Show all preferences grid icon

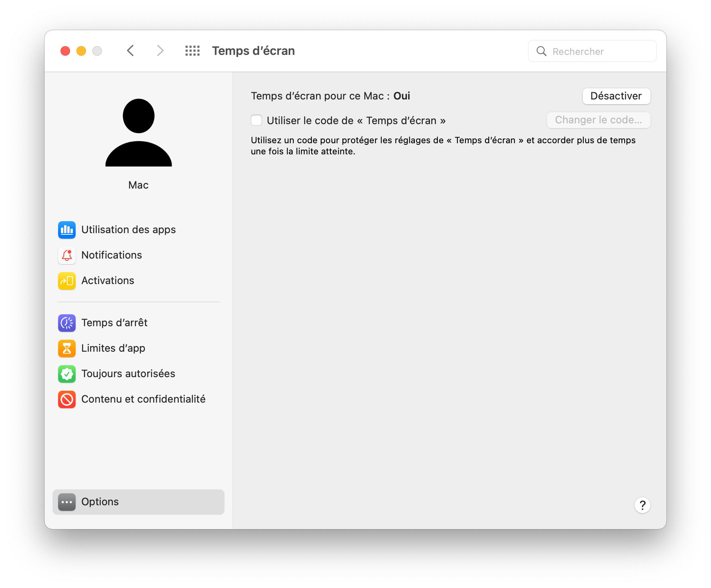coord(193,51)
